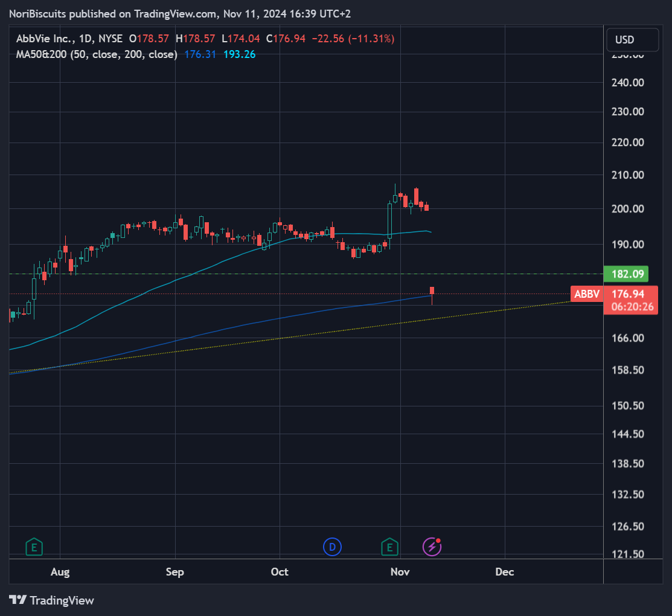Click the 06:20:26 countdown timer
This screenshot has height=616, width=672.
633,307
